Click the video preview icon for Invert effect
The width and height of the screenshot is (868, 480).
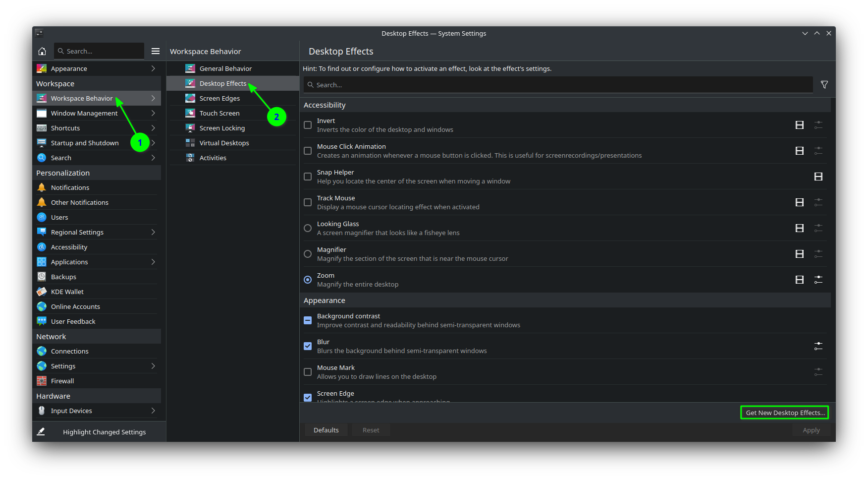pos(799,125)
